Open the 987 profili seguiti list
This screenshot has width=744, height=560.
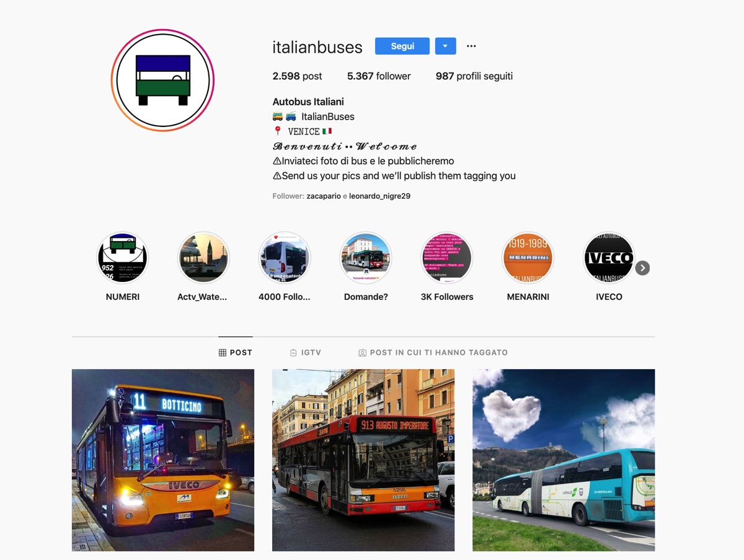pyautogui.click(x=474, y=76)
